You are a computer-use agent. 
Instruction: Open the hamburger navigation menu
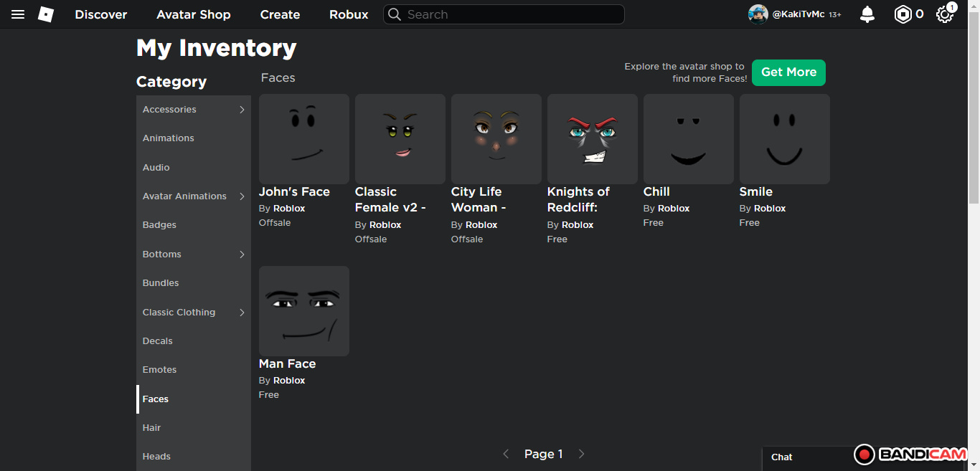coord(18,14)
